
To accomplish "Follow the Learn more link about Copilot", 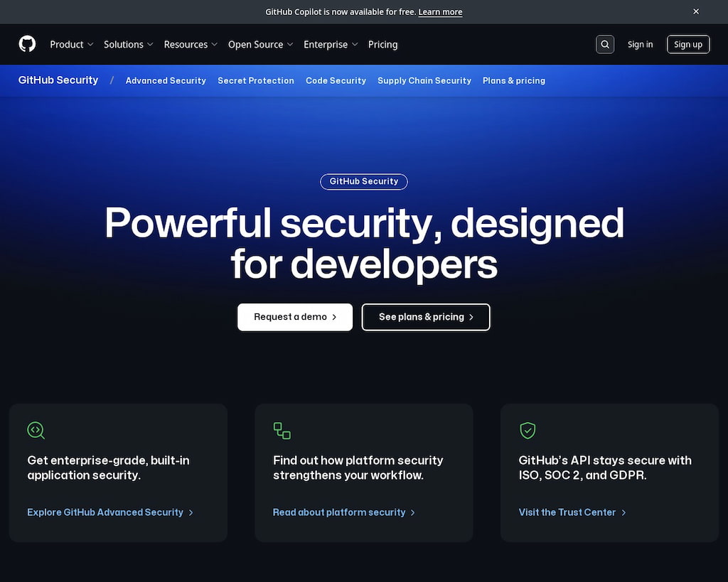I will pyautogui.click(x=440, y=11).
